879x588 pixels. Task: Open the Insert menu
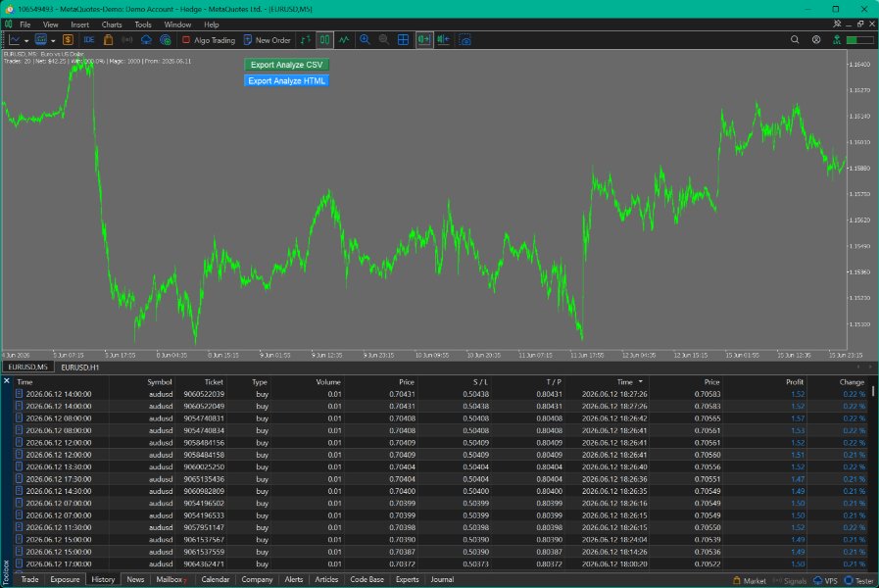click(x=79, y=24)
